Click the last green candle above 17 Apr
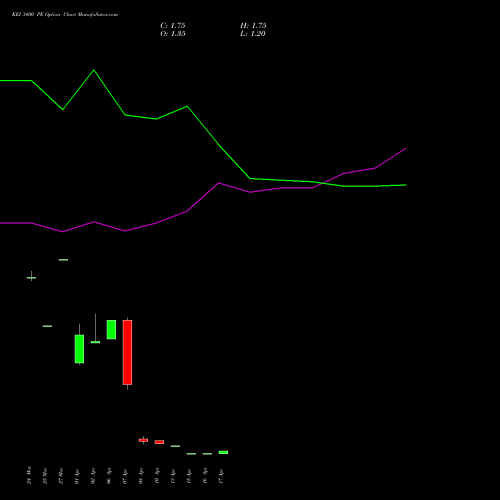500x500 pixels. [x=223, y=452]
